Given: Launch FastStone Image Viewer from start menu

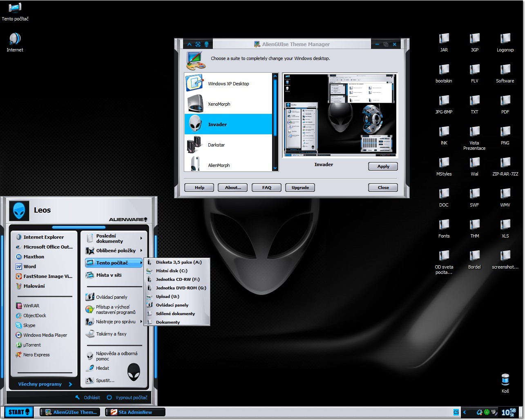Looking at the screenshot, I should point(44,276).
